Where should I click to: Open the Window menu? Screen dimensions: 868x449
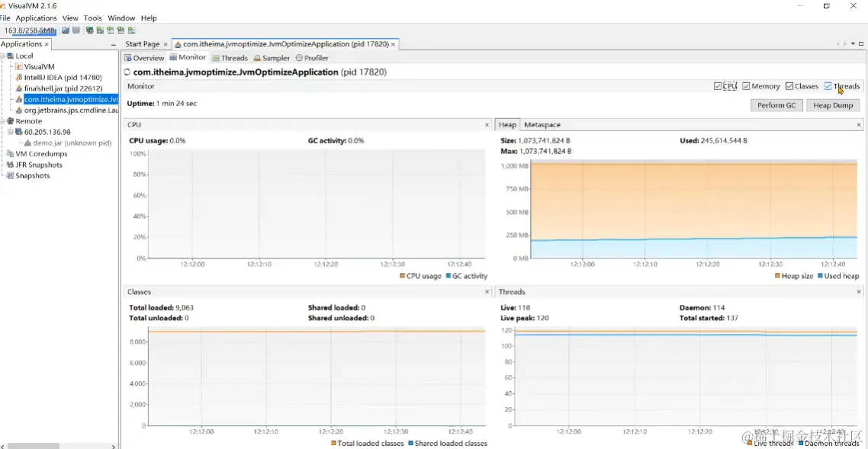(121, 18)
